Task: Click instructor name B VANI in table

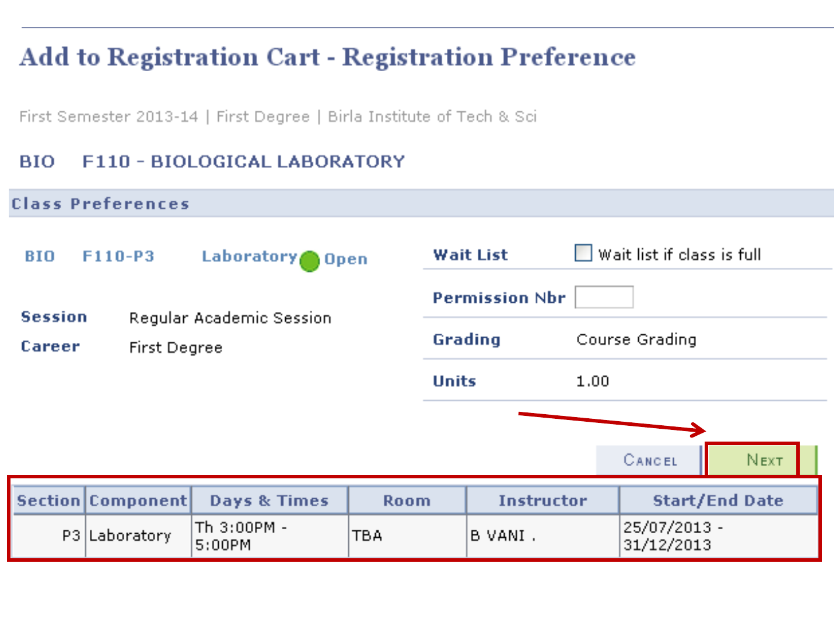Action: [x=503, y=535]
